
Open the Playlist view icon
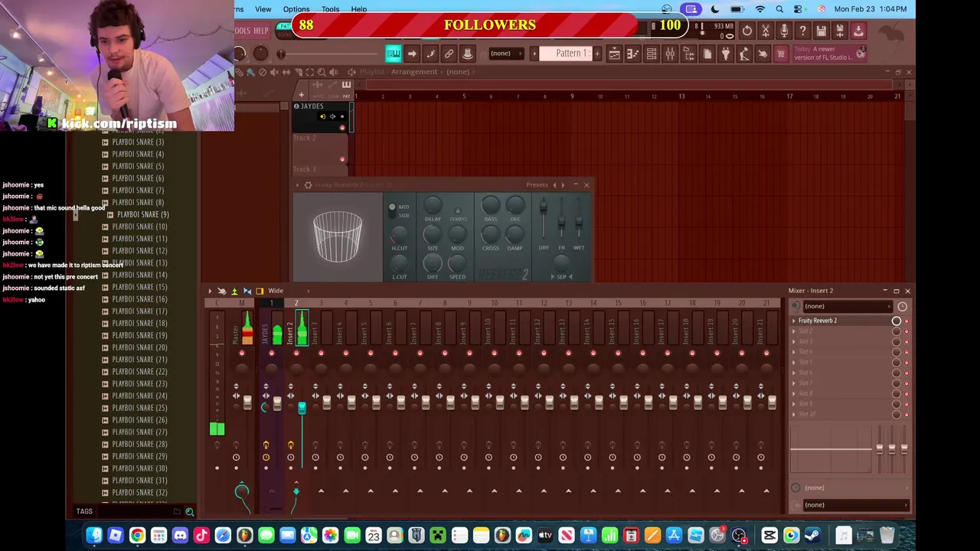point(614,54)
